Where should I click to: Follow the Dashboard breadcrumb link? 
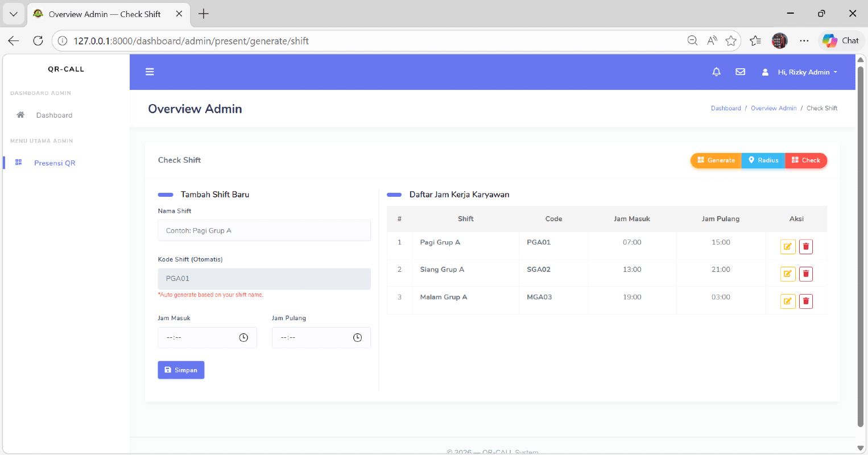point(726,108)
